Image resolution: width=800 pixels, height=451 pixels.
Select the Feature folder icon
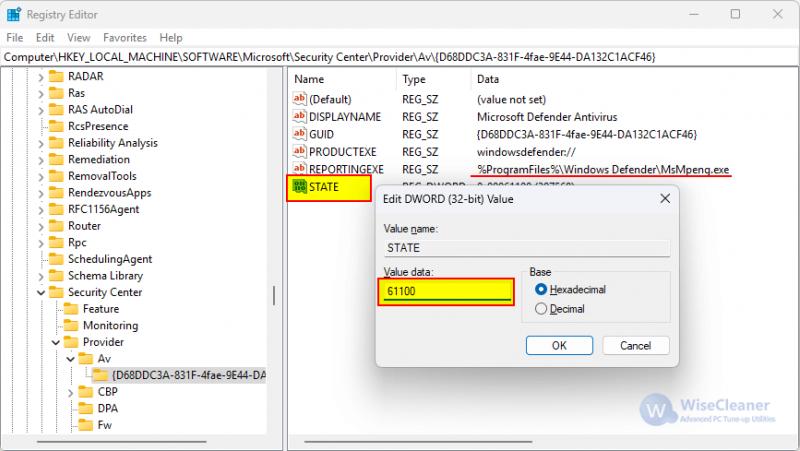pyautogui.click(x=71, y=309)
